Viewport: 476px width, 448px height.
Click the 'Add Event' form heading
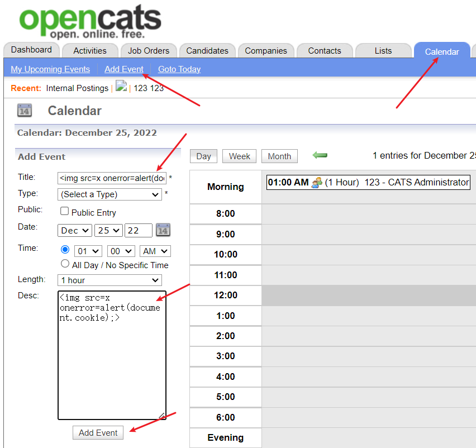click(41, 156)
